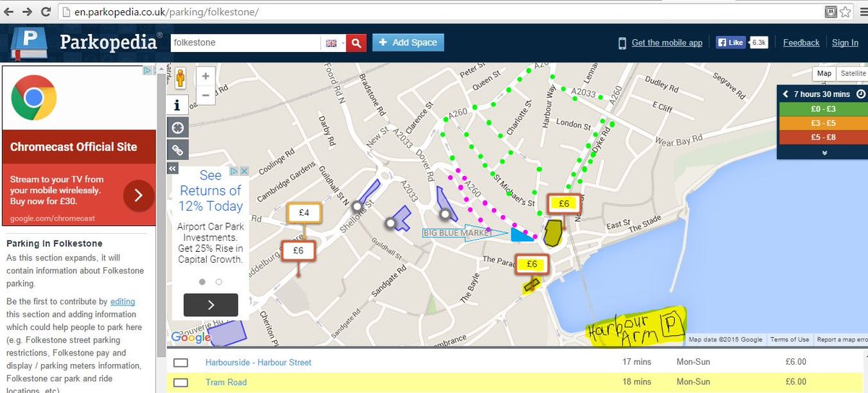Click the left arrow before 7 hours 30 mins
Viewport: 868px width, 393px height.
coord(786,94)
